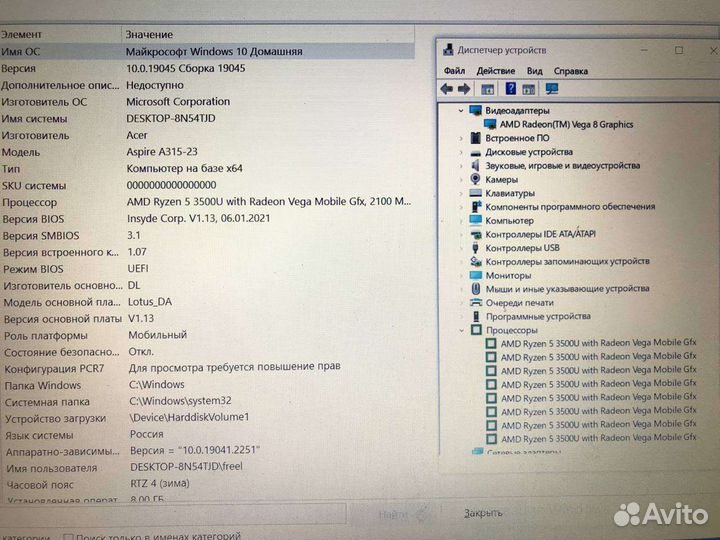Select the Изготовитель Acer row
This screenshot has width=720, height=540.
[207, 135]
